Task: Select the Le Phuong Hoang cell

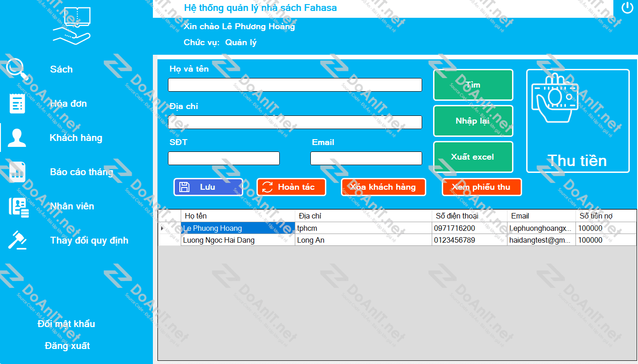Action: click(238, 228)
